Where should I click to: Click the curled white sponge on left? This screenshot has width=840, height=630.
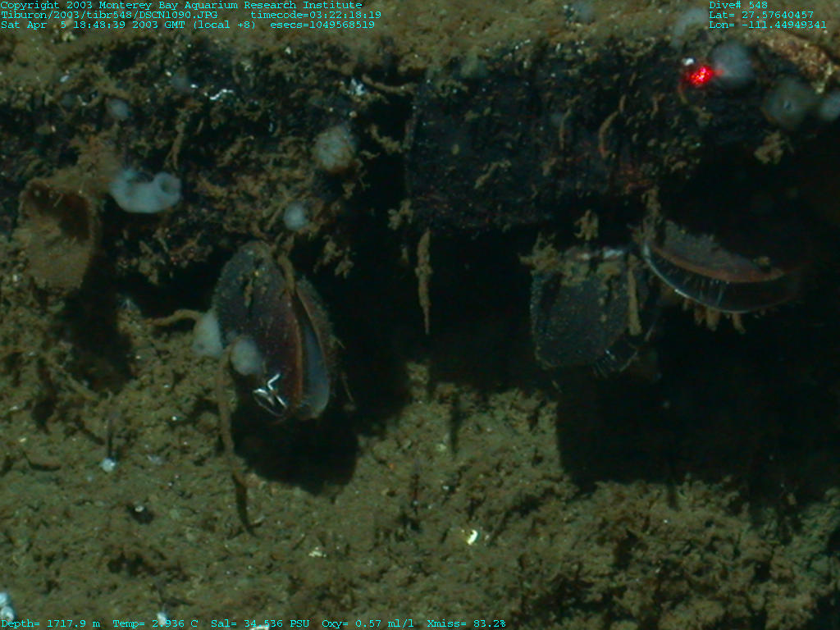click(145, 191)
